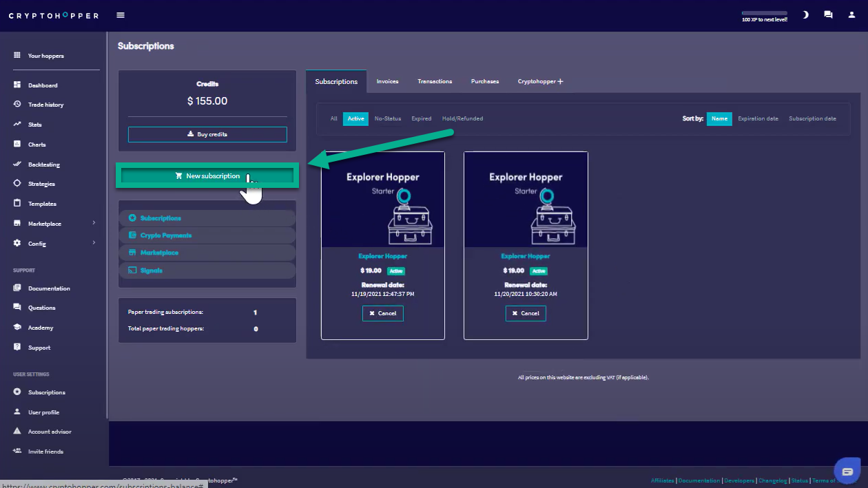Open Backtesting in the sidebar

[x=43, y=165]
